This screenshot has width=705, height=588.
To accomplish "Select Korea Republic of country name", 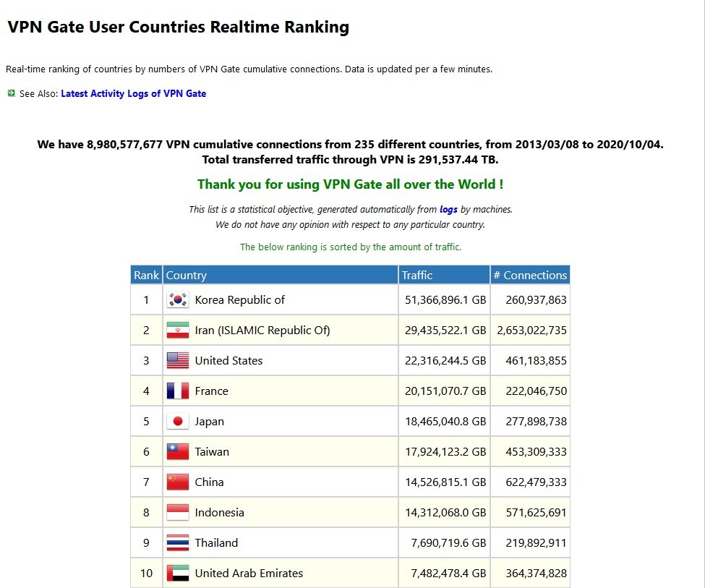I will click(239, 300).
